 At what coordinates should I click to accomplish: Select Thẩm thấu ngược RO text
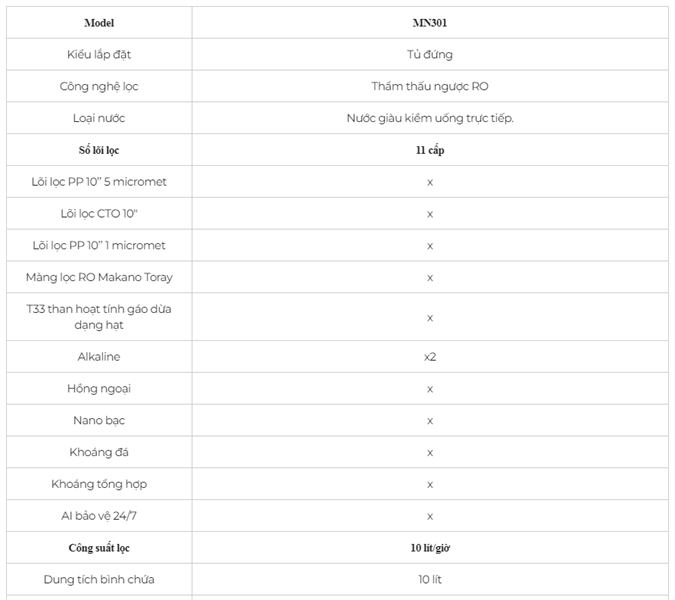(430, 87)
